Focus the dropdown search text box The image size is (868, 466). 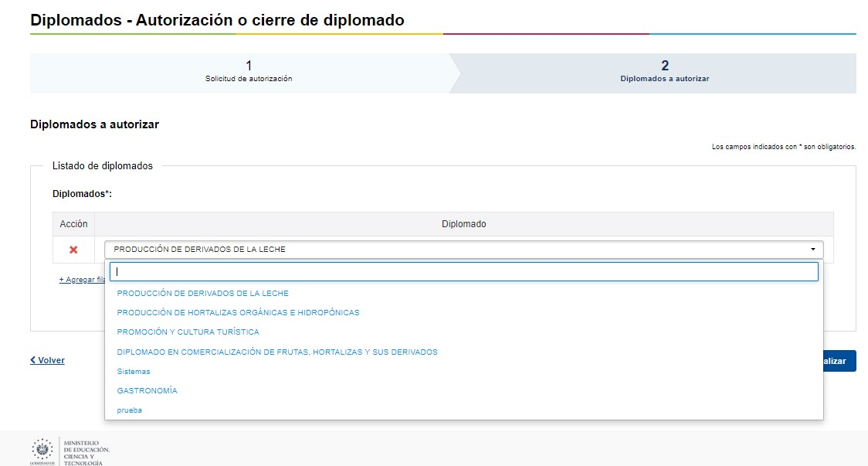click(x=463, y=272)
